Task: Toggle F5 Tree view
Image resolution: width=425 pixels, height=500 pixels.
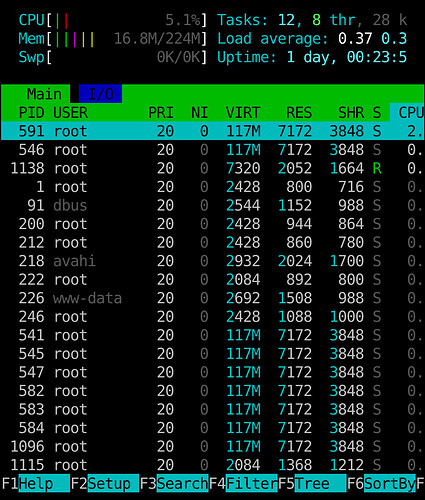Action: pyautogui.click(x=312, y=483)
